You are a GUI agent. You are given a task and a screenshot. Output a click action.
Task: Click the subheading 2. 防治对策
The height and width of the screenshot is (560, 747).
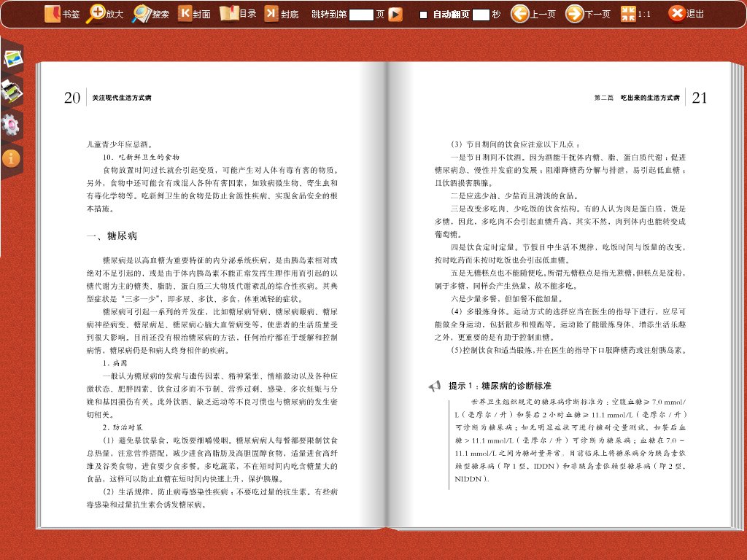pyautogui.click(x=123, y=427)
